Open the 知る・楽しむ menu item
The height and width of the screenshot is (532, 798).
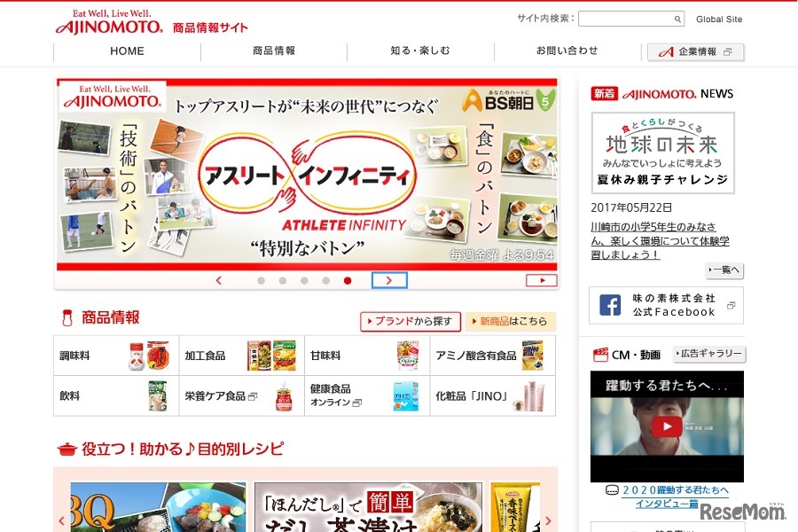pos(420,51)
